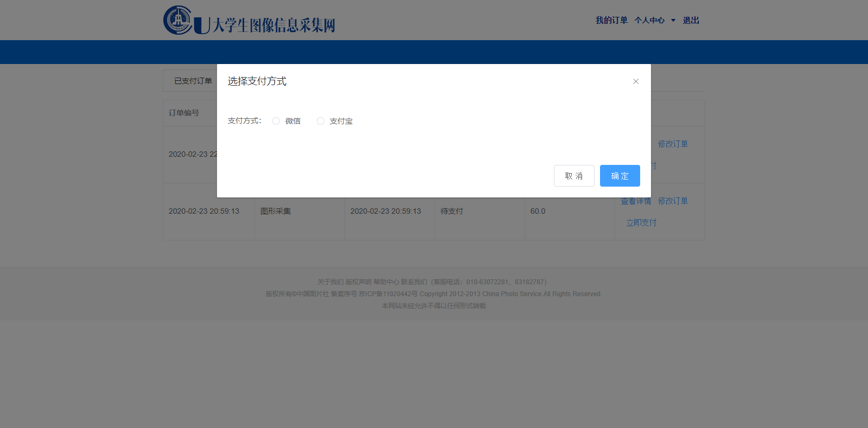Click the university image collection site logo
The width and height of the screenshot is (868, 428).
249,21
